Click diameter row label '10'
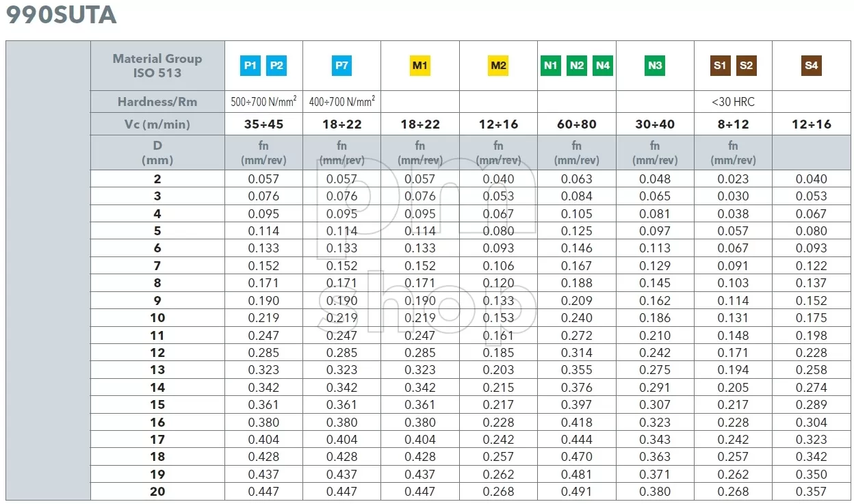This screenshot has width=854, height=504. (x=157, y=318)
